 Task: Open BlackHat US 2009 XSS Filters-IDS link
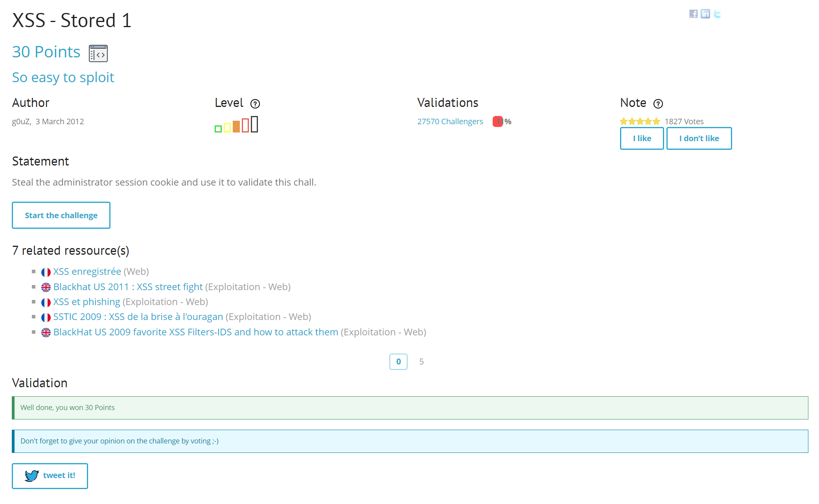(x=195, y=332)
